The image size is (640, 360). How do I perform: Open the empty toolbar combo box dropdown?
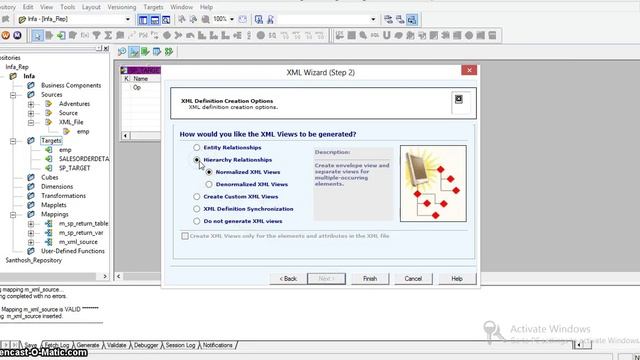pyautogui.click(x=373, y=19)
